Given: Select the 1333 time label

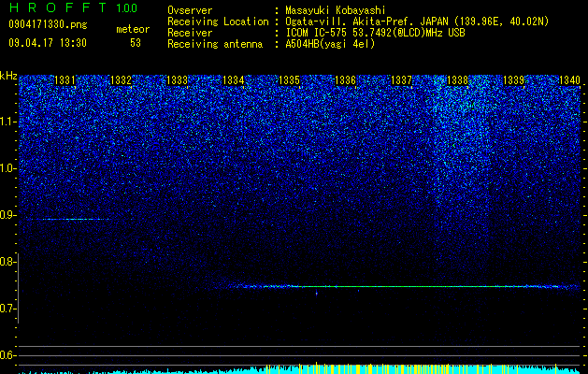Looking at the screenshot, I should (177, 80).
